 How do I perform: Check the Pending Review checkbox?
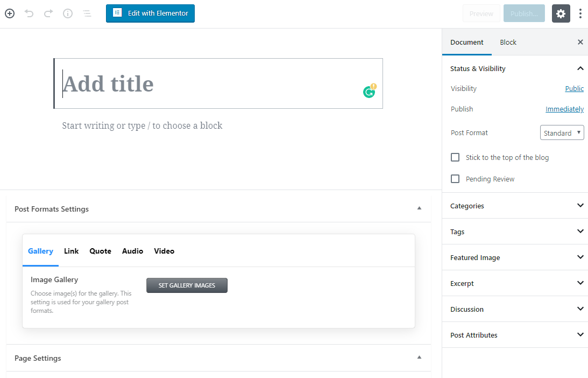tap(455, 179)
